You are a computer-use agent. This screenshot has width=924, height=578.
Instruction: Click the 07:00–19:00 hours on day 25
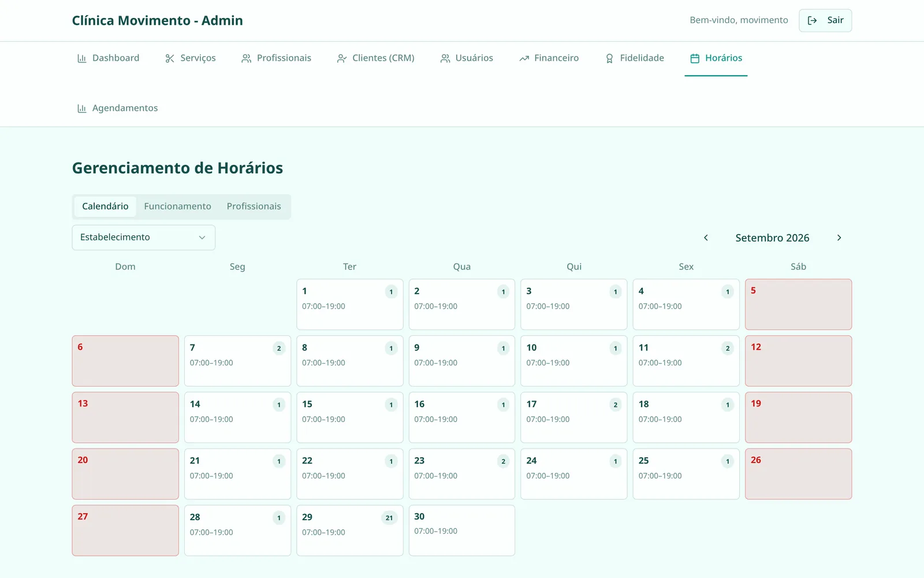coord(660,476)
